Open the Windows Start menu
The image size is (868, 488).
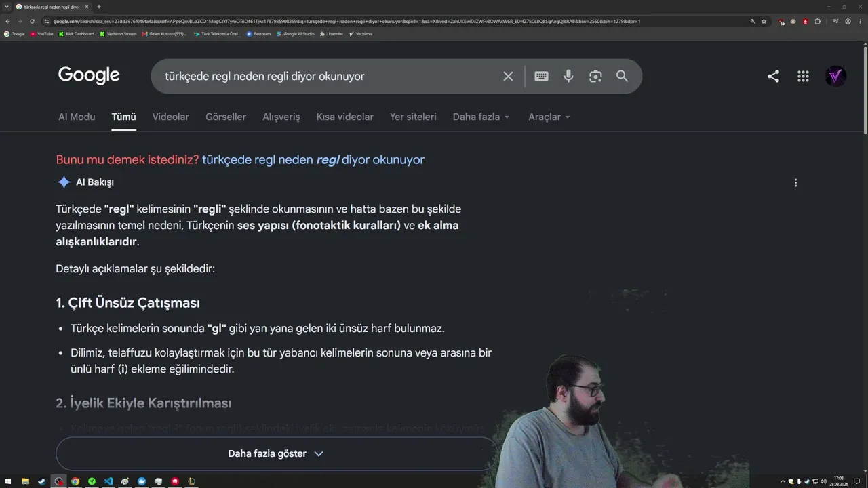point(9,481)
